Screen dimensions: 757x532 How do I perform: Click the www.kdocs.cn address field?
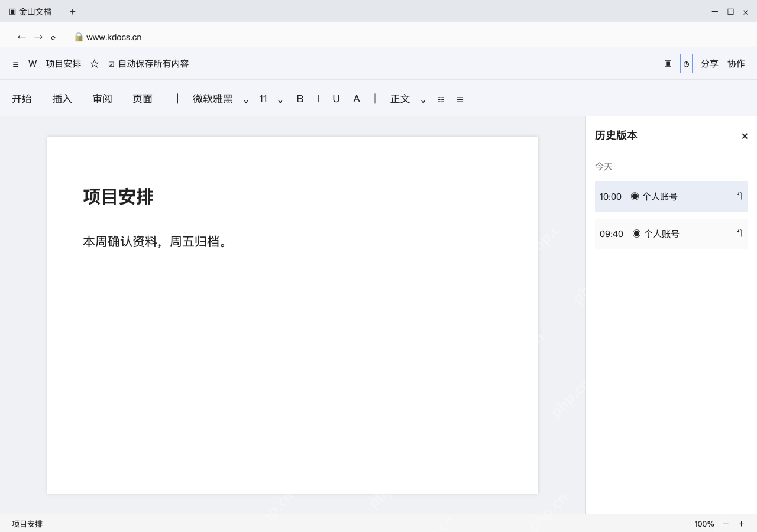pos(114,37)
